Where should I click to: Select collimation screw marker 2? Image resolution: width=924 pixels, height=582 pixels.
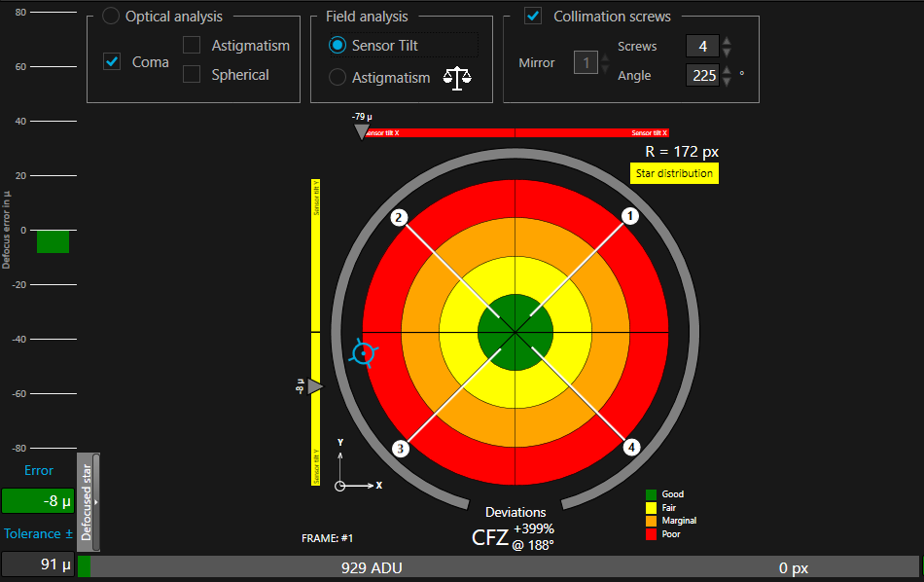[399, 217]
